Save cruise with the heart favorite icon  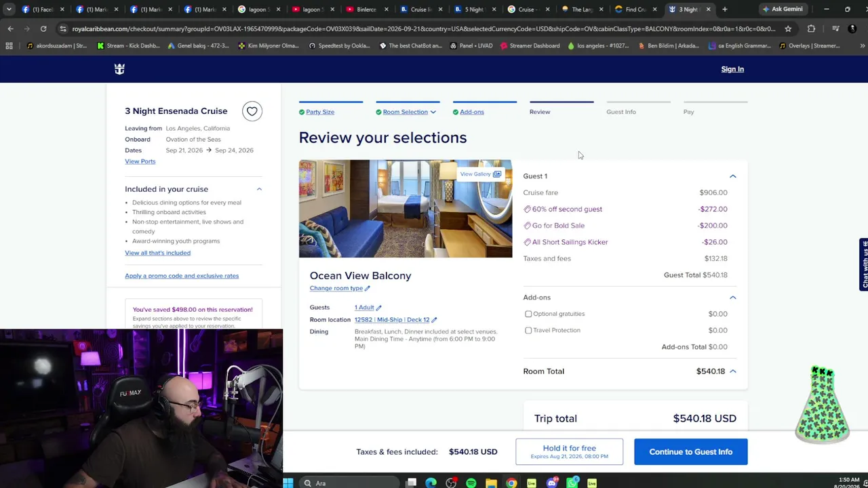pos(252,111)
